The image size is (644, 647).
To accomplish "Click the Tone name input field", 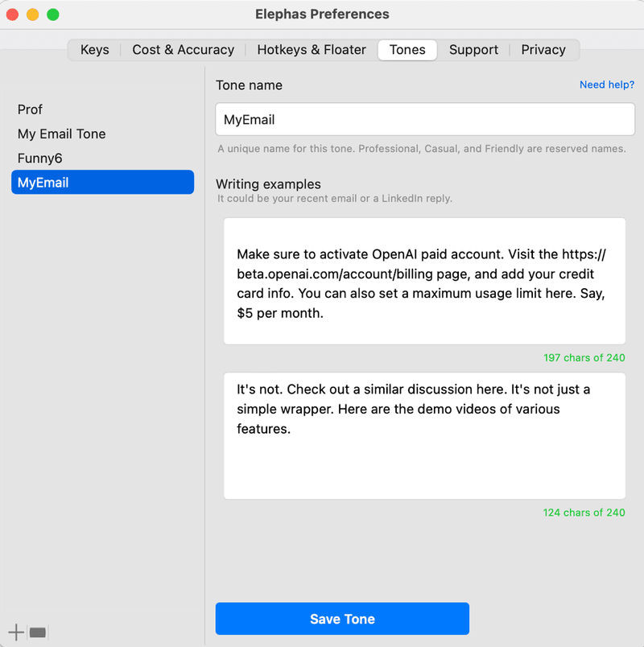I will tap(424, 118).
